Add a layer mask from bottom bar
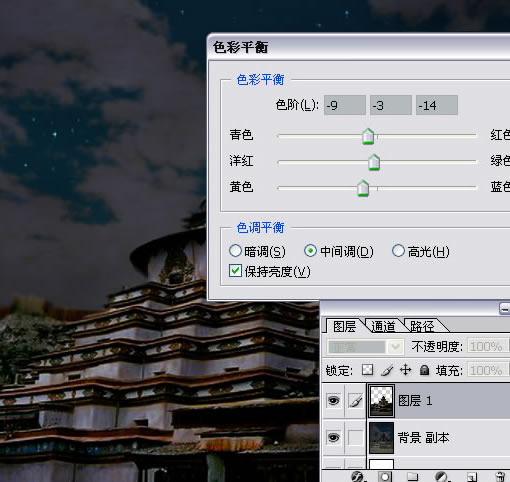 click(x=384, y=477)
